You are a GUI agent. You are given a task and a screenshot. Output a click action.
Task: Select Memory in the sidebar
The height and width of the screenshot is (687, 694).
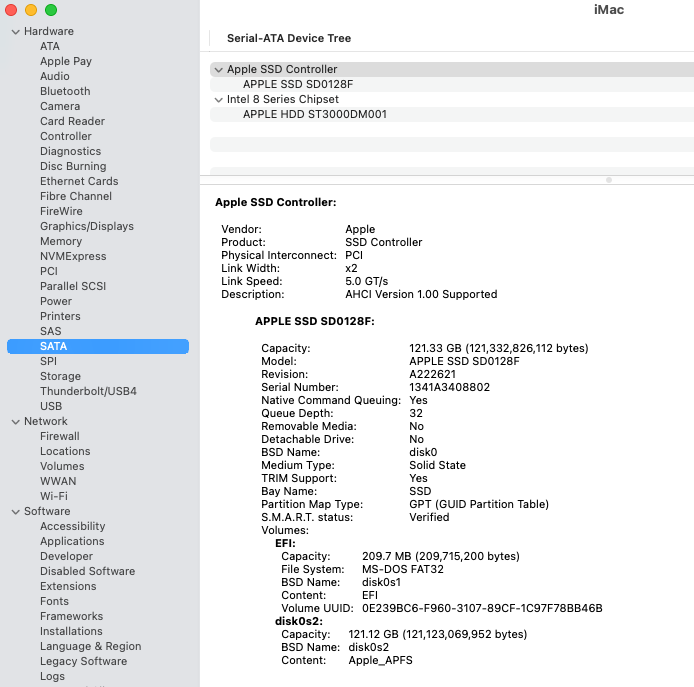click(61, 241)
